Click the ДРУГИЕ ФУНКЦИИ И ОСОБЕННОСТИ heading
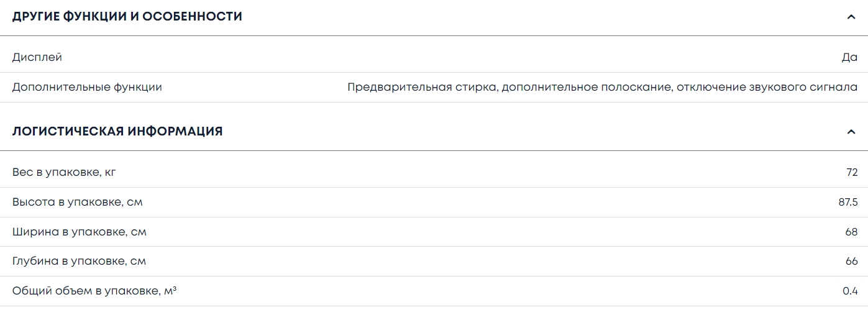This screenshot has height=315, width=868. pos(127,17)
